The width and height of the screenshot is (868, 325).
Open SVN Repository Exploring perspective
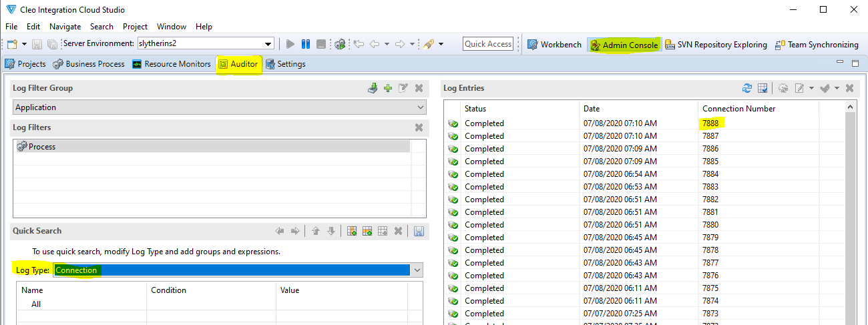(716, 45)
